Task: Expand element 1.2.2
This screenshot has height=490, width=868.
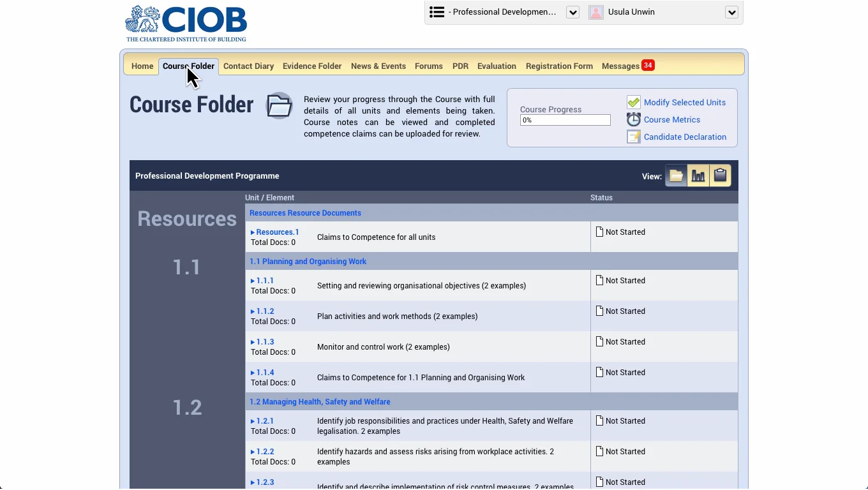Action: tap(262, 452)
